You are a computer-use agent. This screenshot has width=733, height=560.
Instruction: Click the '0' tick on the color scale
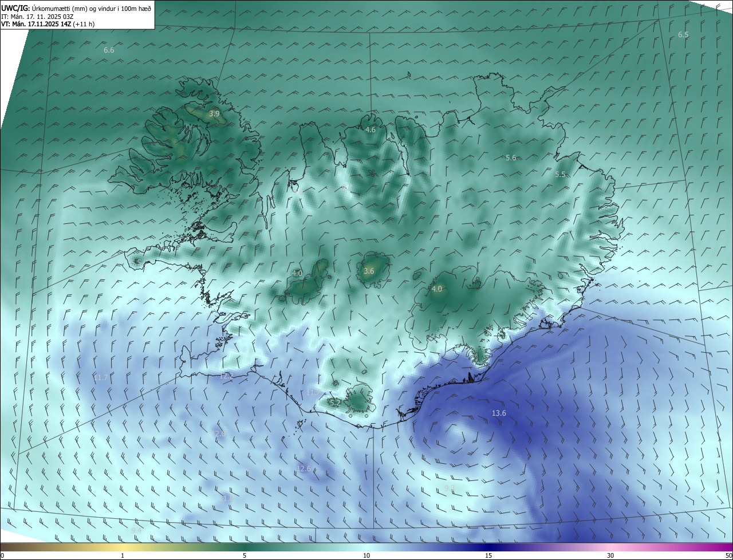pos(2,555)
